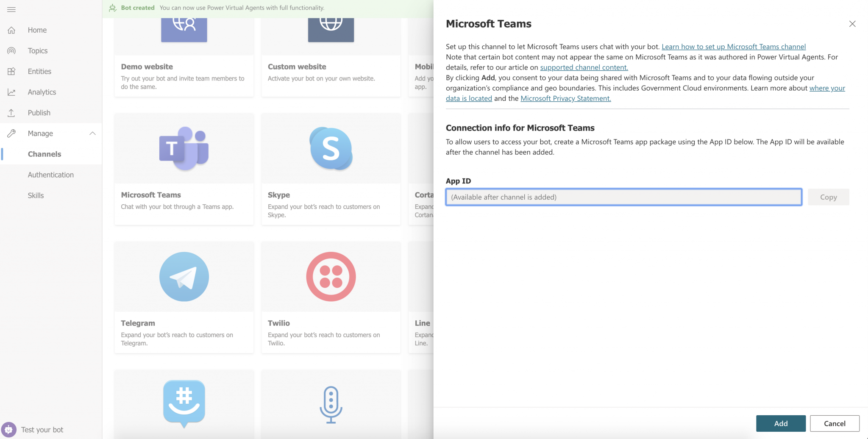Click the Twilio channel icon
Image resolution: width=868 pixels, height=439 pixels.
click(x=331, y=276)
